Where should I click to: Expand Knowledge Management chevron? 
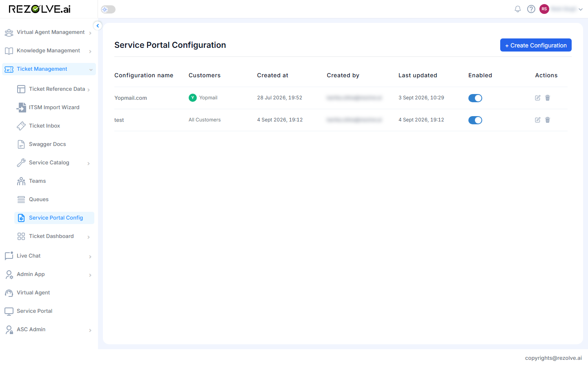[x=90, y=52]
